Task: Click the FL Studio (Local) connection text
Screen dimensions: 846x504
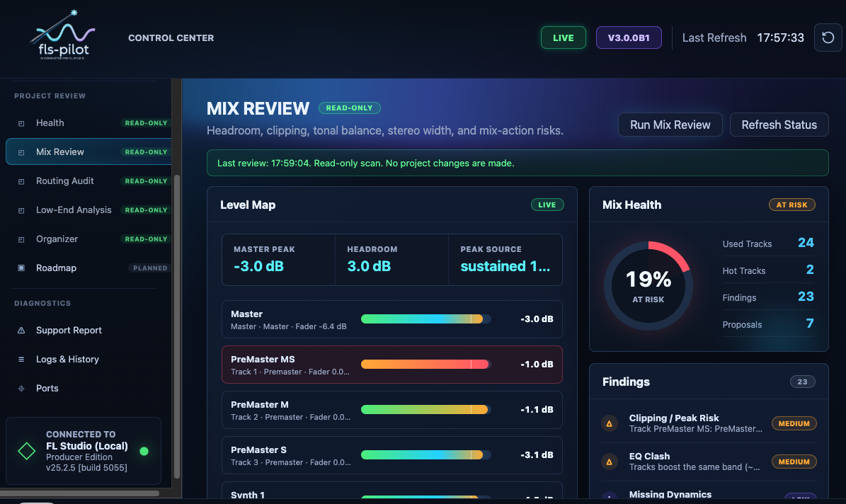Action: (87, 446)
